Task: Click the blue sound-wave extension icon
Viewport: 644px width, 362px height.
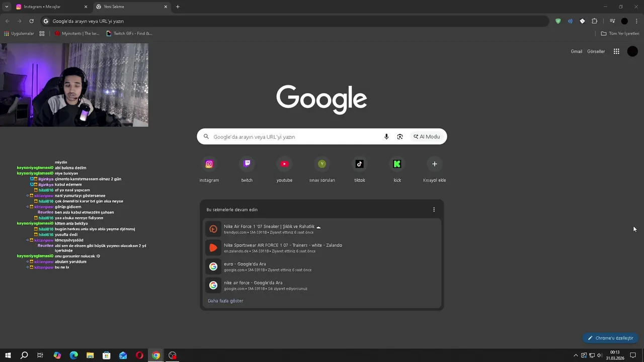Action: pyautogui.click(x=570, y=21)
